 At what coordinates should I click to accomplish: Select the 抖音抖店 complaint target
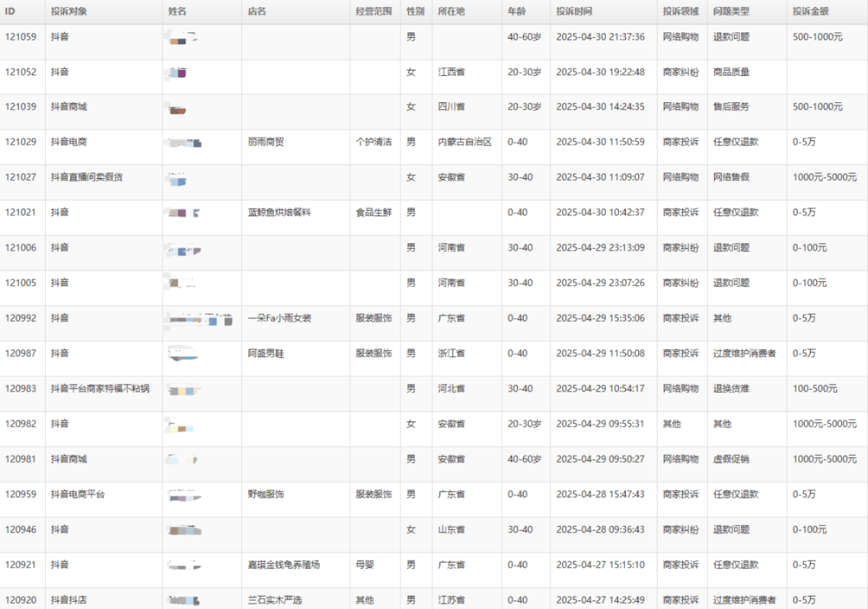(x=69, y=600)
